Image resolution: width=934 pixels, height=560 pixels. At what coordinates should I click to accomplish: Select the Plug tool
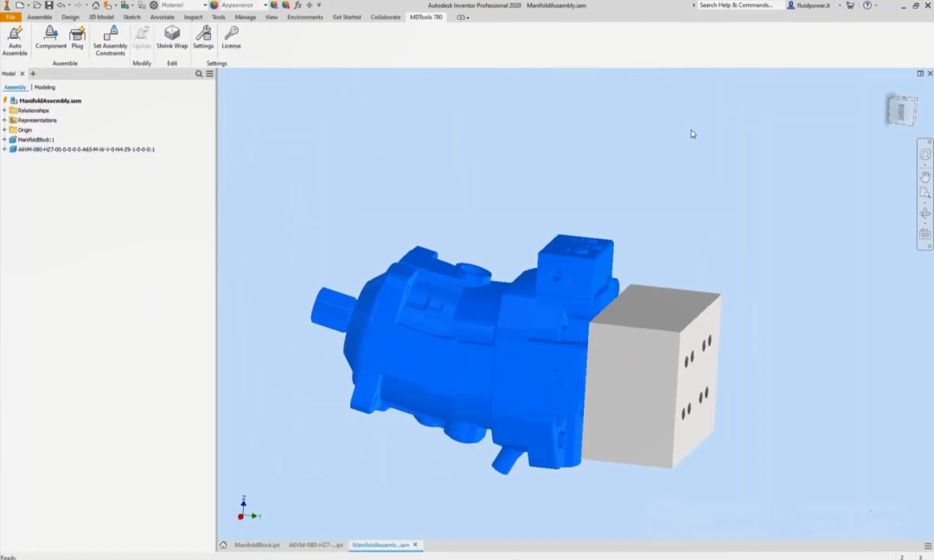[78, 37]
